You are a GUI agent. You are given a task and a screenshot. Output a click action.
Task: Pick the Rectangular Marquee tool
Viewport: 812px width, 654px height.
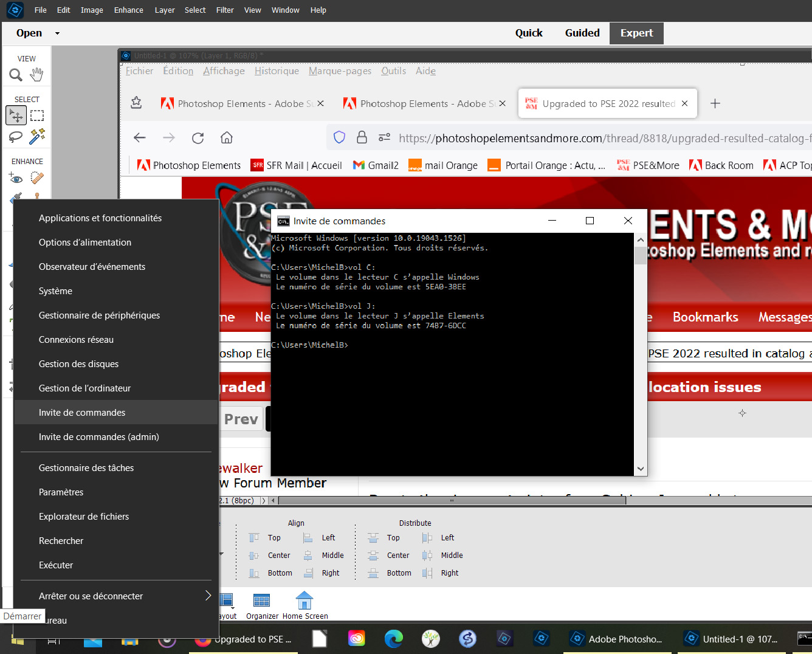click(37, 115)
